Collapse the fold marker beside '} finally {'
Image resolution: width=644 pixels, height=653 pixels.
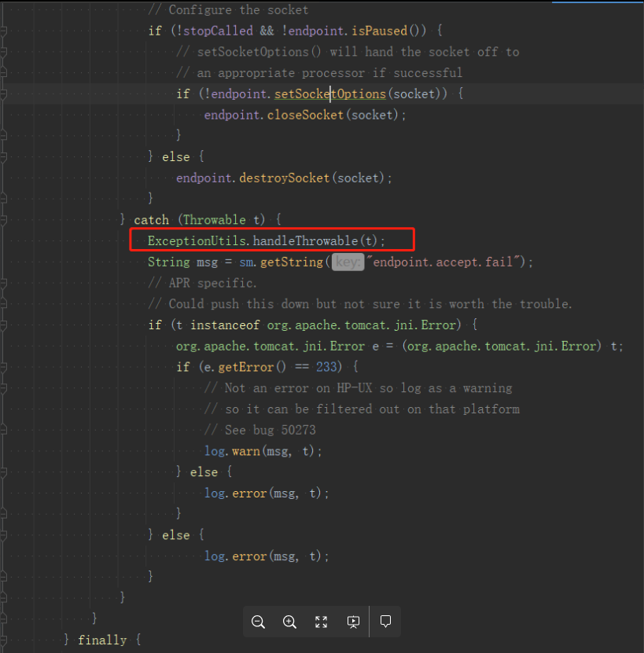3,640
